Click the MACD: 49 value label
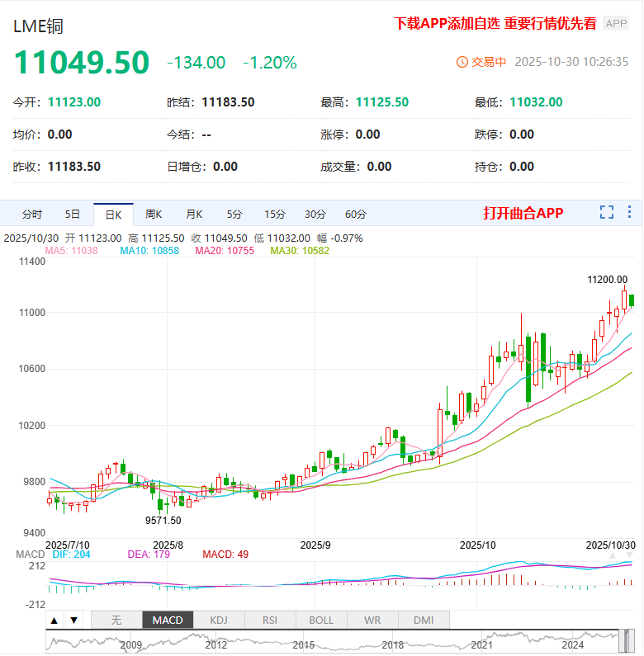This screenshot has width=644, height=656. pyautogui.click(x=225, y=555)
